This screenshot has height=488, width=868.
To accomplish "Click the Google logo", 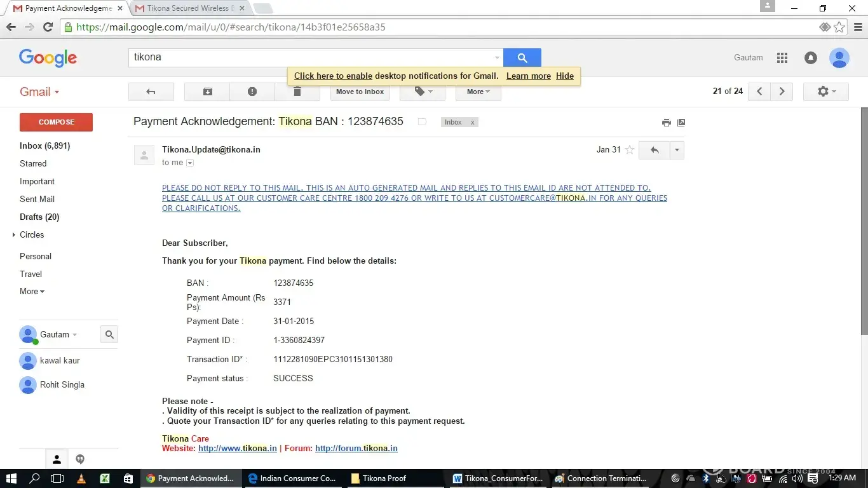I will (x=48, y=58).
